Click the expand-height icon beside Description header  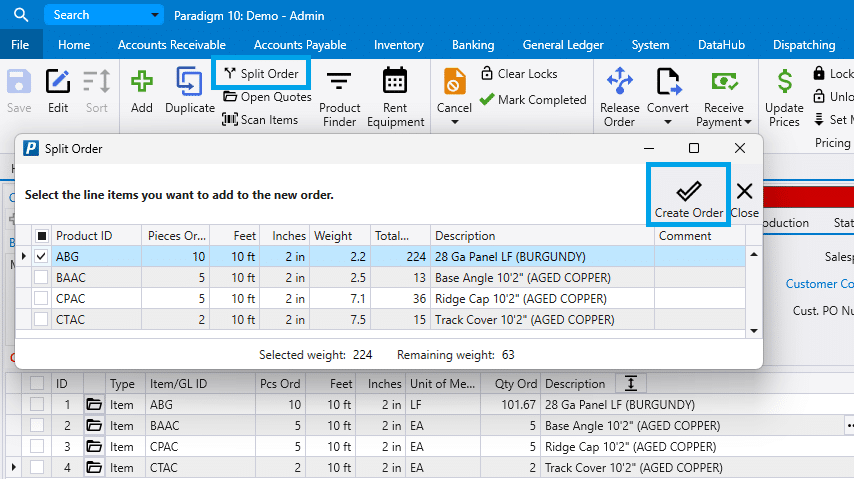[631, 383]
